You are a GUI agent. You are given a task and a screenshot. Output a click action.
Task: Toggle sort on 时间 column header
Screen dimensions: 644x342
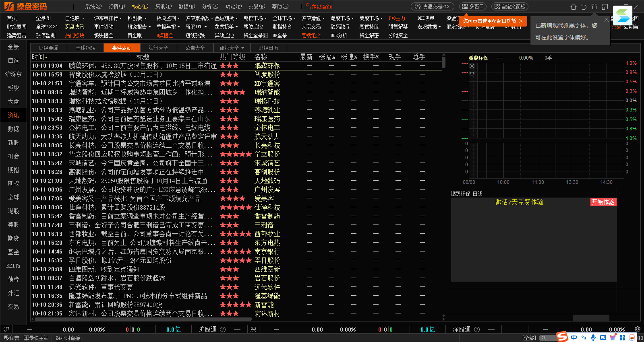(x=39, y=57)
